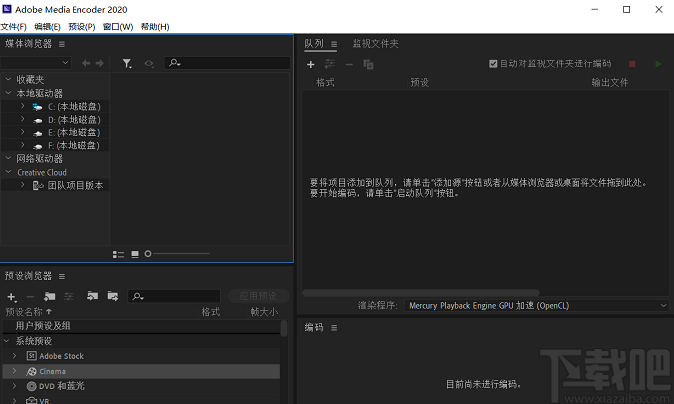Grab the queue horizontal scrollbar
Screen dimensions: 674x404
[420, 293]
